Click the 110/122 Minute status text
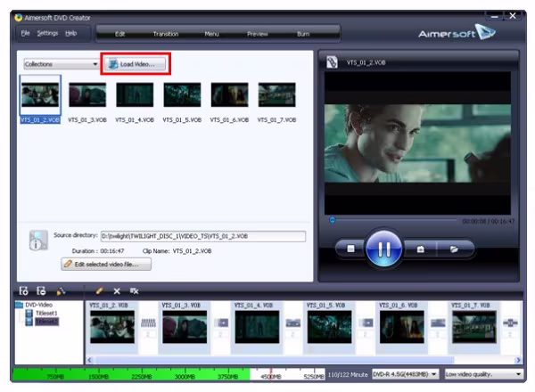Screen dimensions: 535x392 (x=348, y=374)
